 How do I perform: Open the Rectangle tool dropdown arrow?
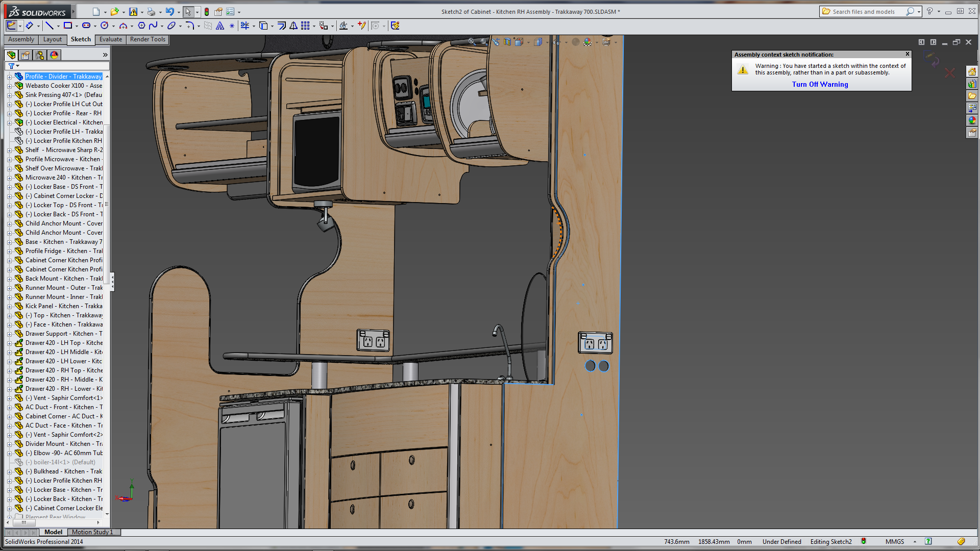tap(76, 26)
